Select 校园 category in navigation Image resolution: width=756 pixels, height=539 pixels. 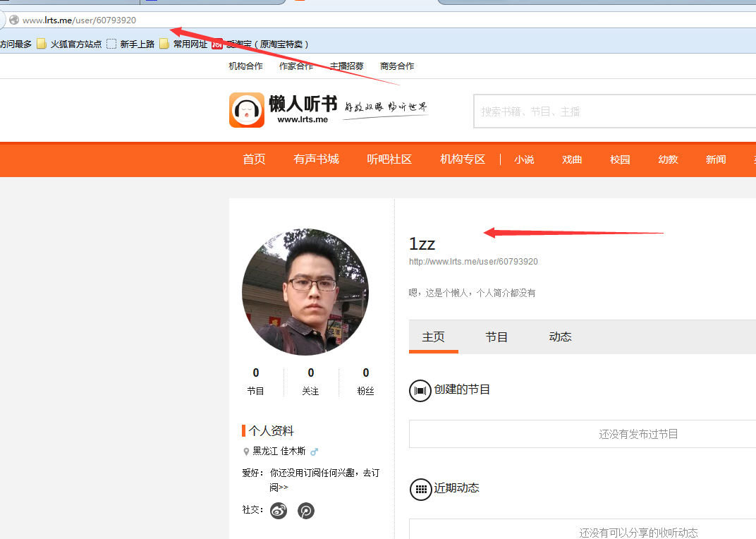(x=620, y=159)
